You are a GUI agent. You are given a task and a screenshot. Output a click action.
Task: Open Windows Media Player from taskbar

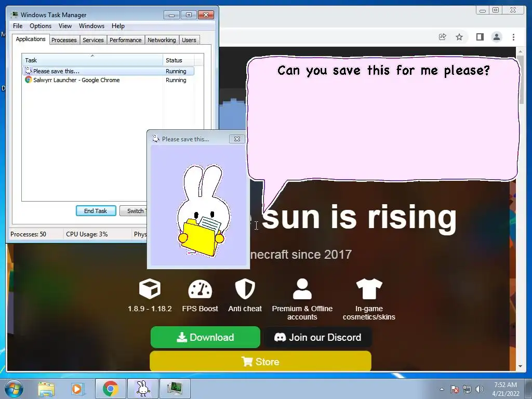[x=77, y=389]
